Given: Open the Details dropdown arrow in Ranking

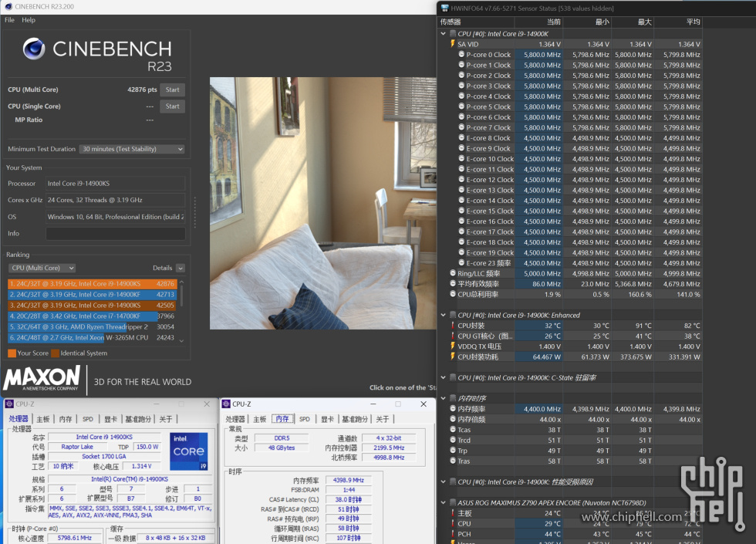Looking at the screenshot, I should (x=181, y=269).
